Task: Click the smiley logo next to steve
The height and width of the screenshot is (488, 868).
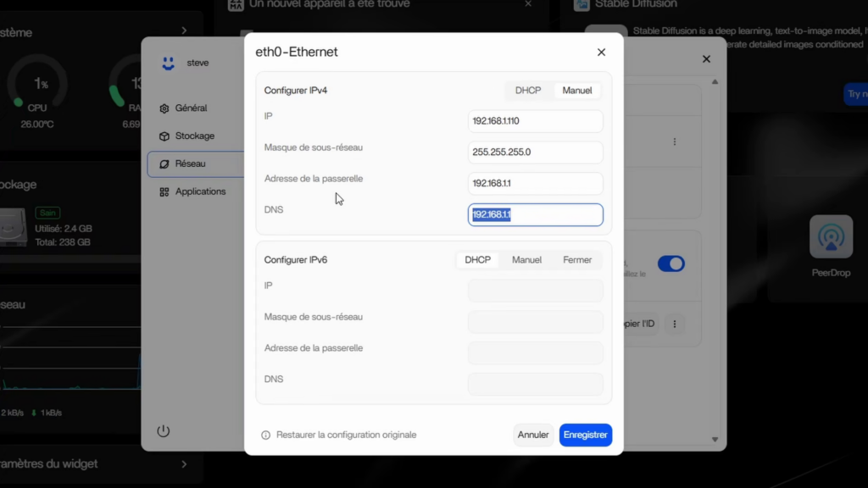Action: [x=168, y=64]
